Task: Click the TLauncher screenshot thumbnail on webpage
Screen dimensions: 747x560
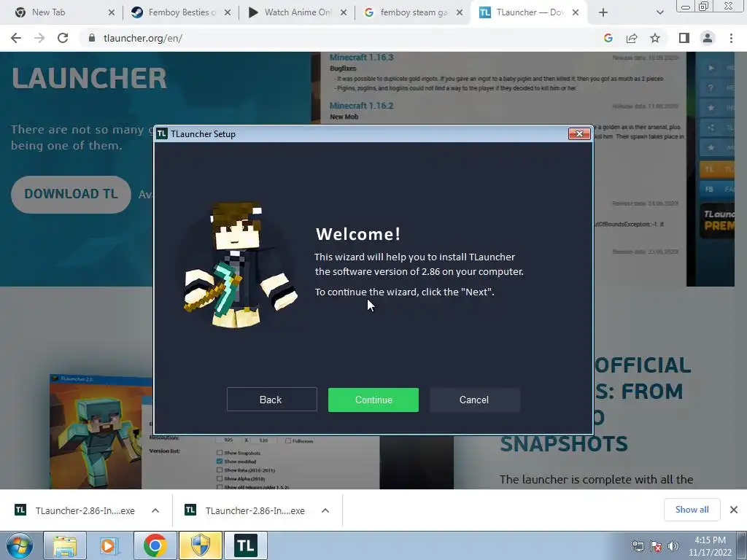Action: 101,432
